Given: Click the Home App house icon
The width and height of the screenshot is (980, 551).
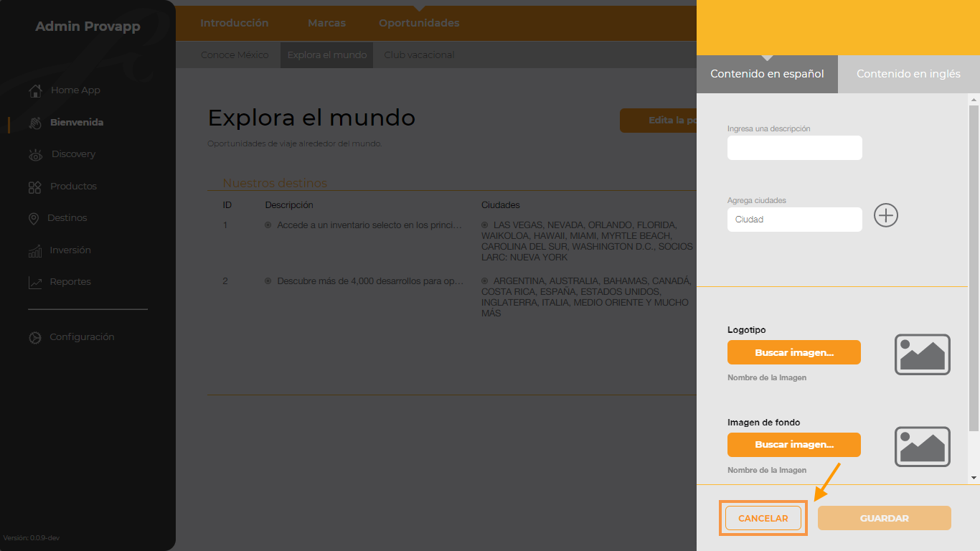Looking at the screenshot, I should [x=35, y=91].
